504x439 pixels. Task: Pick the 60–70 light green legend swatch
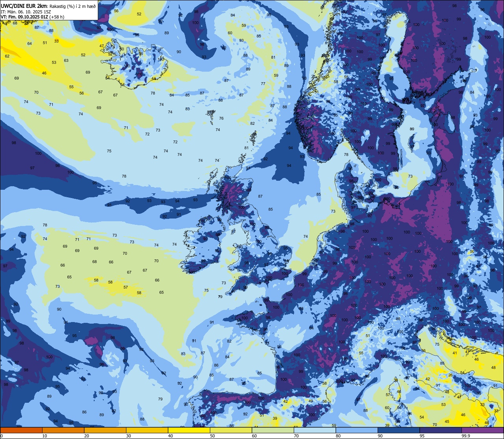273,430
